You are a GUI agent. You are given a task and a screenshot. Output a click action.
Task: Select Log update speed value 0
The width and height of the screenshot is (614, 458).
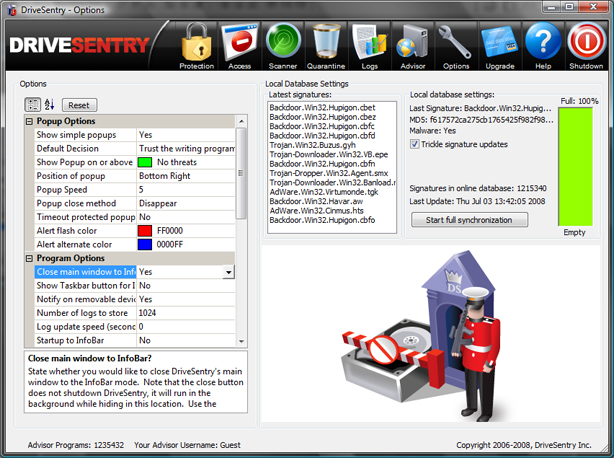(186, 326)
